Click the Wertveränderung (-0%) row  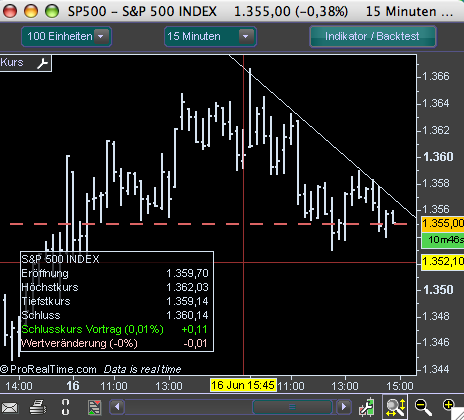click(x=115, y=343)
